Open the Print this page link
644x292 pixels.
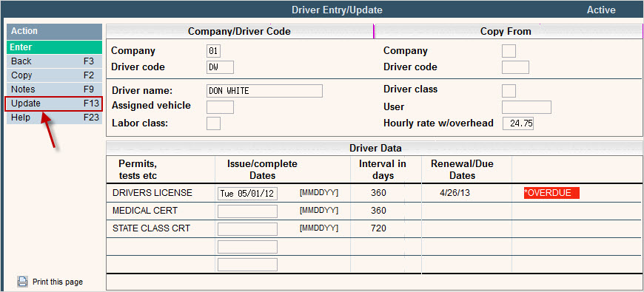pyautogui.click(x=58, y=282)
